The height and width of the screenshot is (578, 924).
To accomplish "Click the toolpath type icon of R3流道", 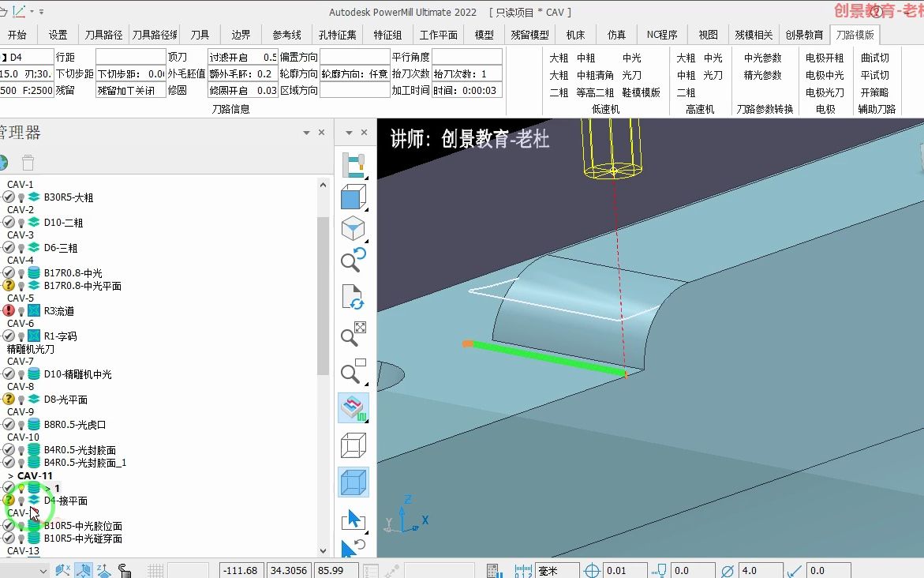I will click(x=34, y=311).
